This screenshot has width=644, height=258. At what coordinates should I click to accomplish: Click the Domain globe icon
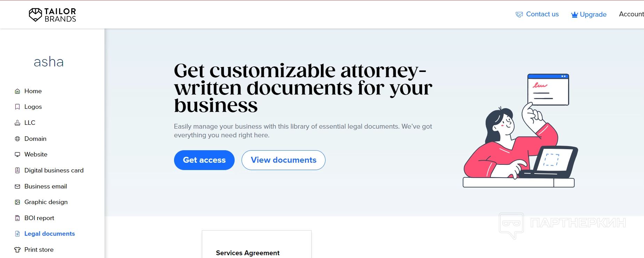click(17, 139)
